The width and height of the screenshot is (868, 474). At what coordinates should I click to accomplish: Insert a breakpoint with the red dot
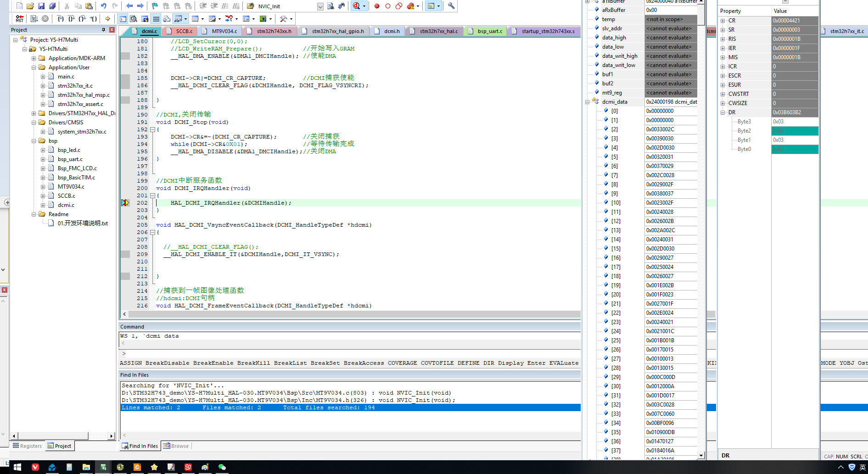(x=377, y=6)
